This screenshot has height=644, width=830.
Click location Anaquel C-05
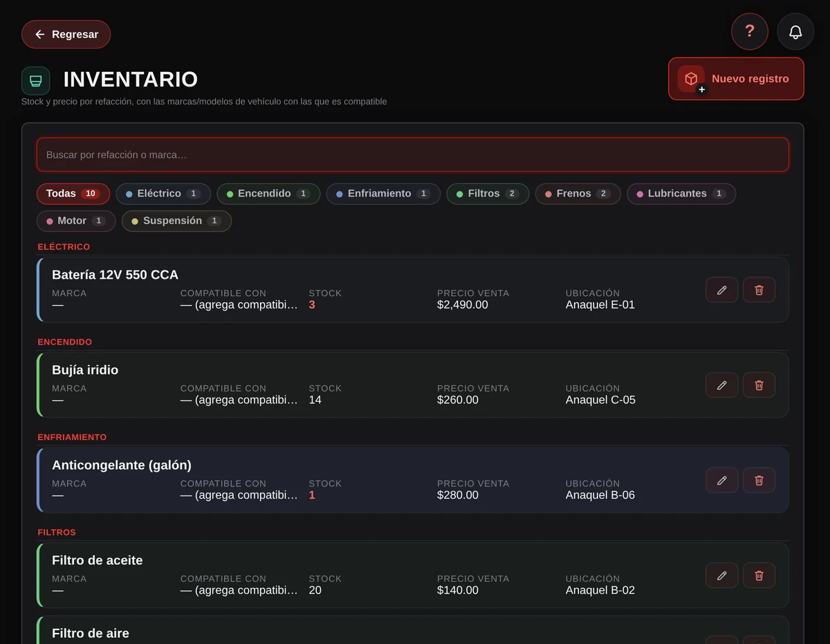[600, 400]
